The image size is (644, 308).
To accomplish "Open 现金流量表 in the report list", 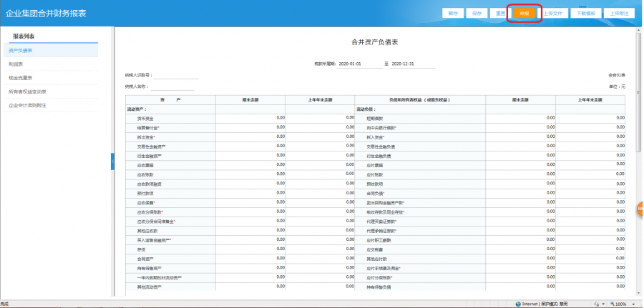I will click(x=52, y=78).
